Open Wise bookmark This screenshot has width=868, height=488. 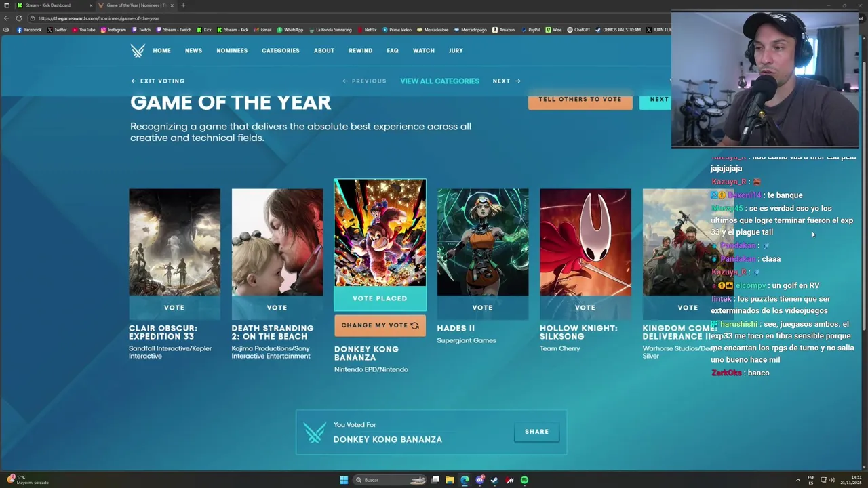[x=554, y=30]
